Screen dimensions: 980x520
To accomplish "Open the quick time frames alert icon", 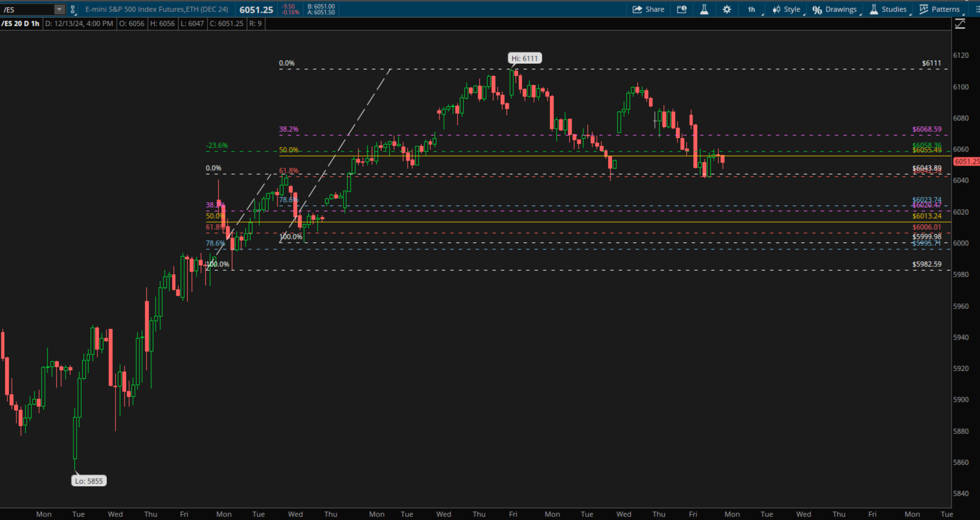I will point(682,10).
